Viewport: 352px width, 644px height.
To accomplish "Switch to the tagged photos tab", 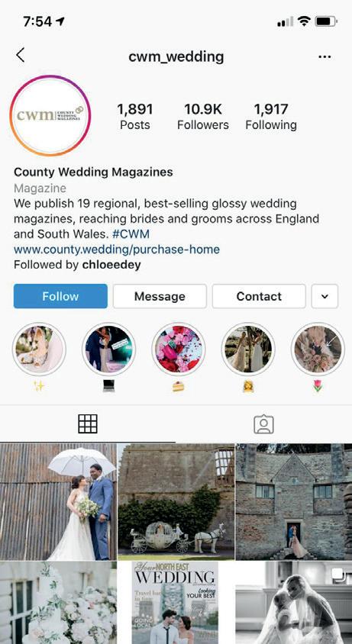I will (x=263, y=424).
